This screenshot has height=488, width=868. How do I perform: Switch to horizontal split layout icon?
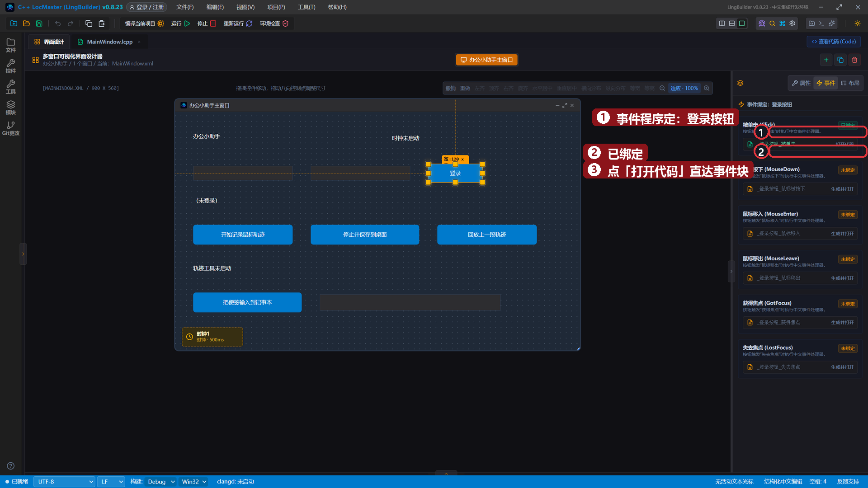pos(732,23)
